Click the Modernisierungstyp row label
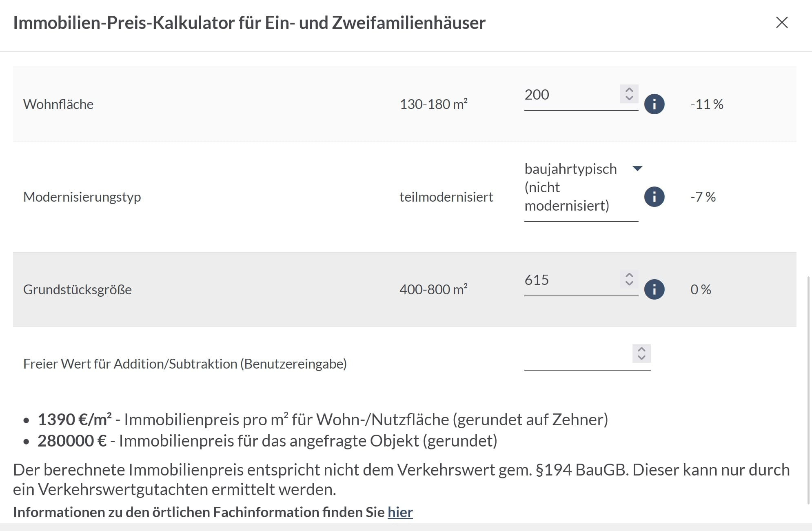Screen dimensions: 812x531 coord(82,197)
